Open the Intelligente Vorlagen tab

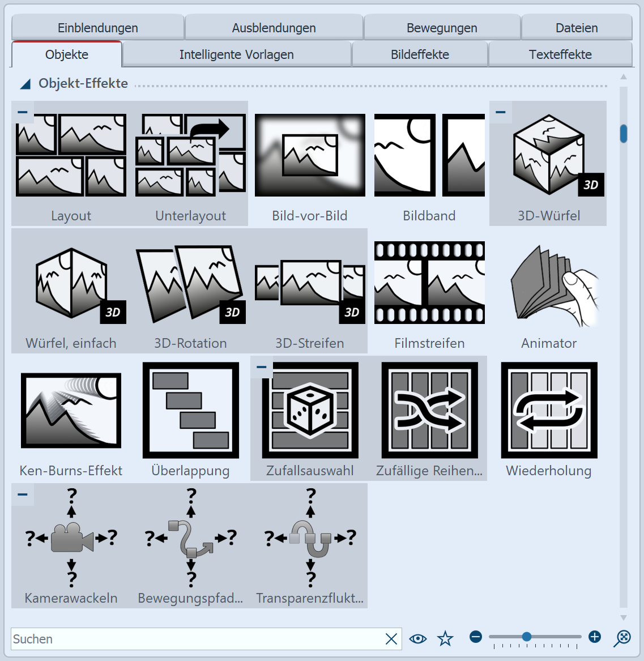pyautogui.click(x=236, y=54)
